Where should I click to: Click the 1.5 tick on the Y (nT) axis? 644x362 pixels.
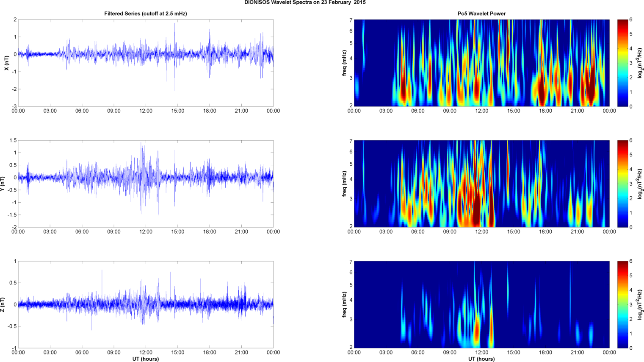[x=13, y=140]
